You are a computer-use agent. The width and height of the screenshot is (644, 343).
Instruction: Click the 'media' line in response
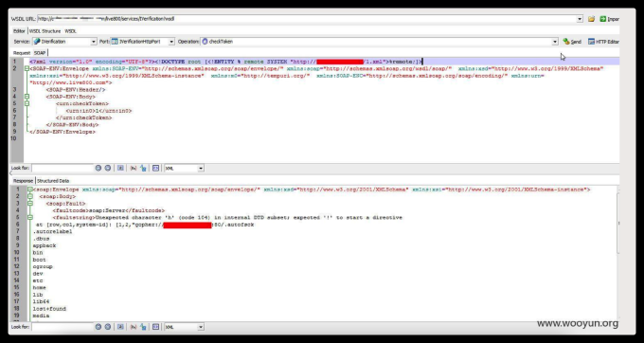tap(41, 316)
